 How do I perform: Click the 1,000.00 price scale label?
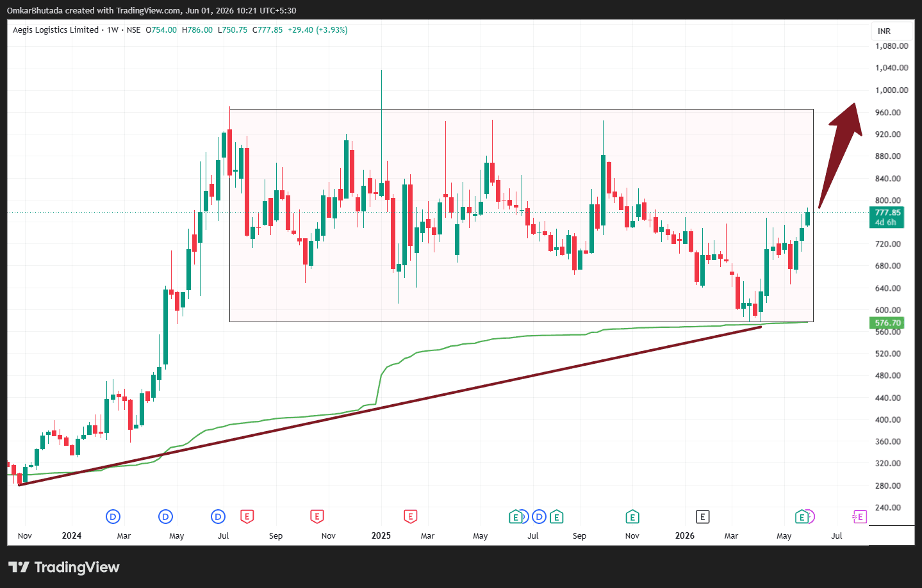click(x=892, y=90)
